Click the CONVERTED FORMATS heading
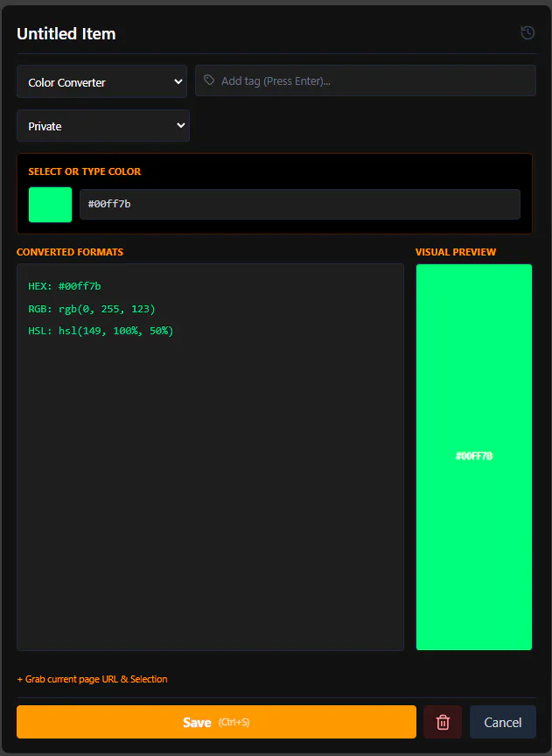552x756 pixels. point(70,252)
